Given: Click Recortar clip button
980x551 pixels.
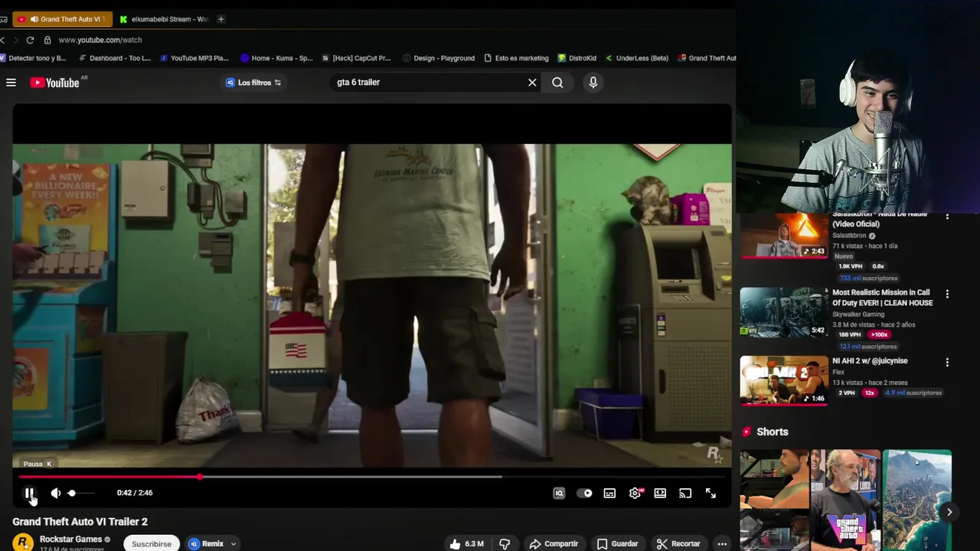Looking at the screenshot, I should pyautogui.click(x=678, y=543).
